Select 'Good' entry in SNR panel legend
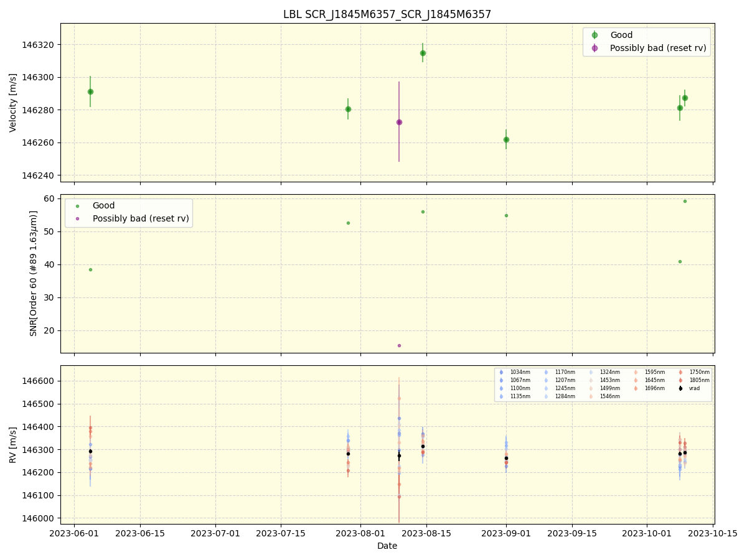 point(103,206)
